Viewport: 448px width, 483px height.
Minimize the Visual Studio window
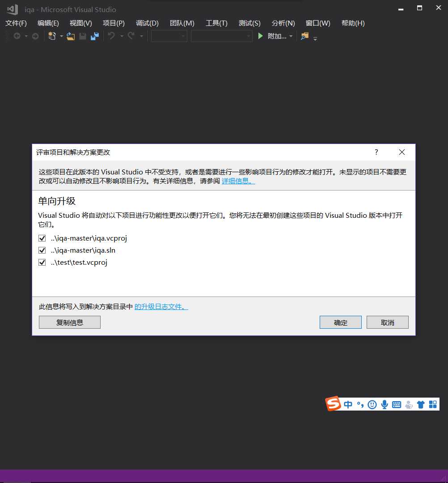[x=401, y=8]
